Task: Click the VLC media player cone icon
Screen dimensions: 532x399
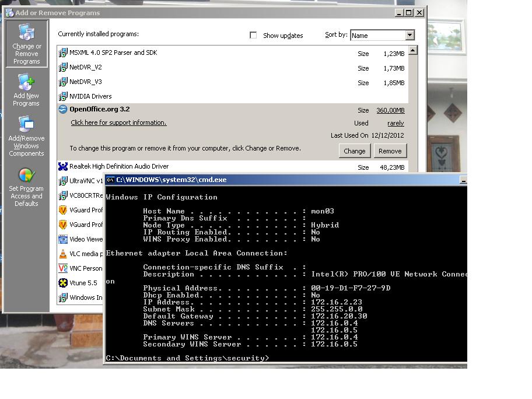Action: pos(63,254)
